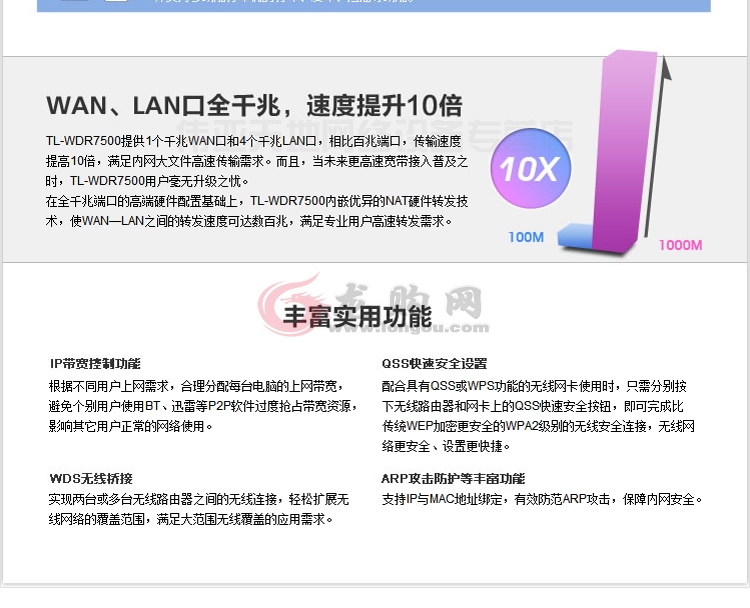Click line '线网络的覆盖范围，满足大范围无线覆盖'
This screenshot has width=750, height=608.
[x=190, y=519]
